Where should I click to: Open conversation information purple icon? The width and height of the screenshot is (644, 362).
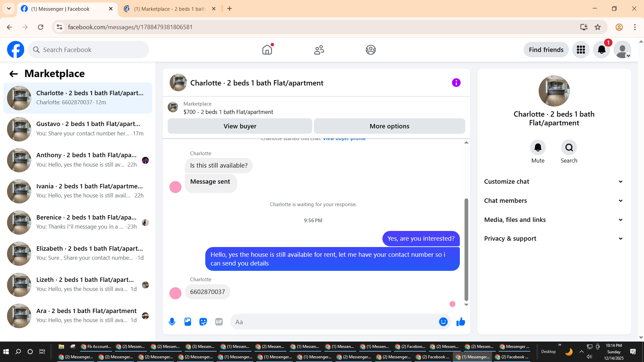[x=456, y=83]
